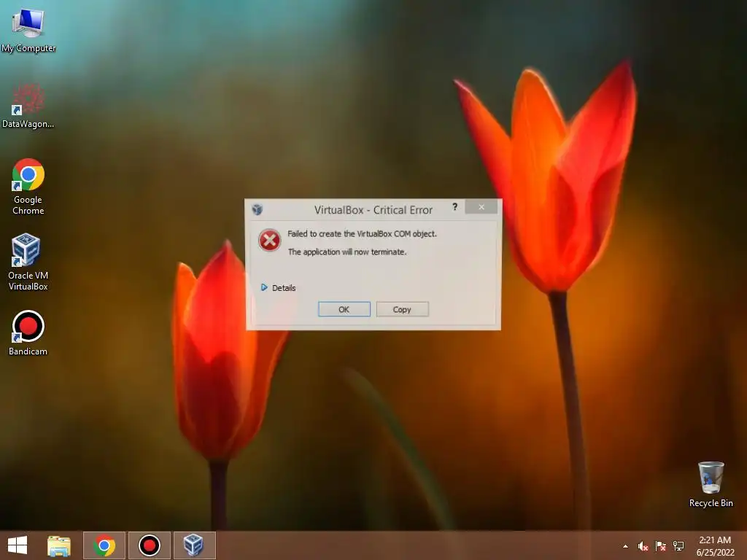Switch to Chrome in the taskbar
This screenshot has width=747, height=560.
pyautogui.click(x=104, y=545)
